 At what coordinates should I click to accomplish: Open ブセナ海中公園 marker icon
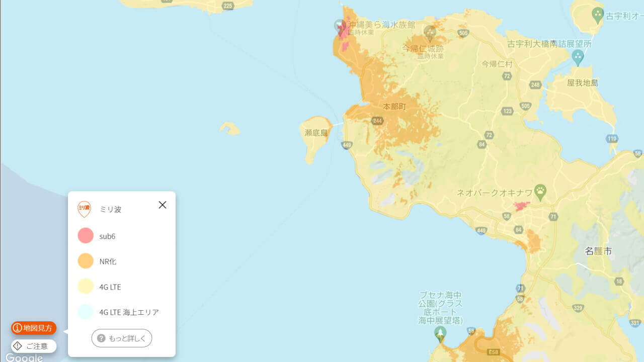440,335
